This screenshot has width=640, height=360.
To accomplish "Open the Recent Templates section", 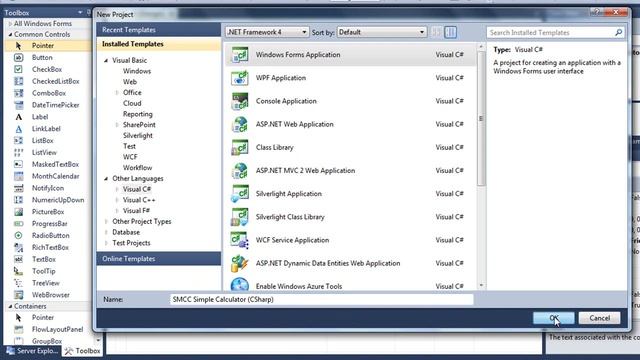I will coord(159,30).
